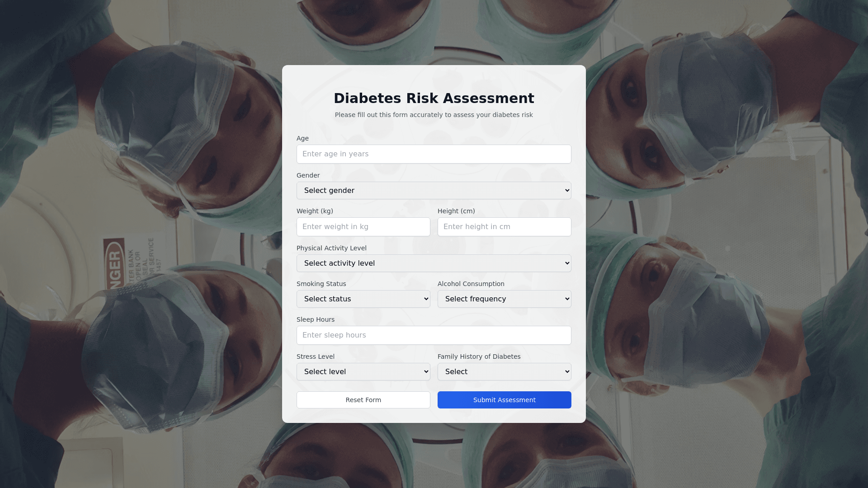
Task: Open the Family History of Diabetes dropdown
Action: click(505, 372)
